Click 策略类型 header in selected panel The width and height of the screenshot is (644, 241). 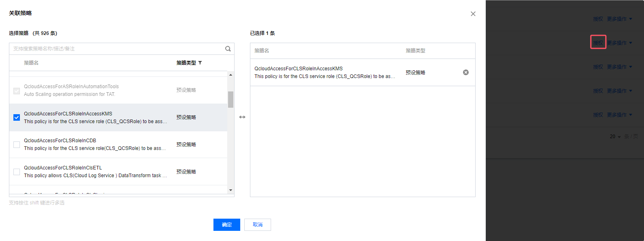[x=416, y=51]
